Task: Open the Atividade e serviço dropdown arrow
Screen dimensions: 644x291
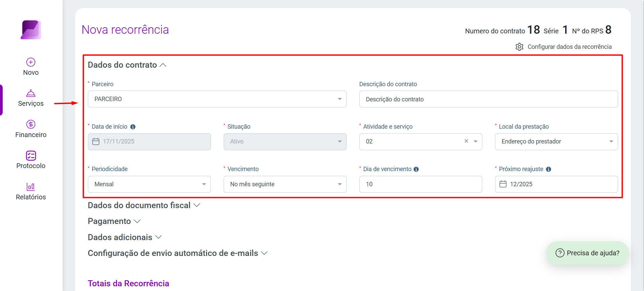Action: click(476, 141)
